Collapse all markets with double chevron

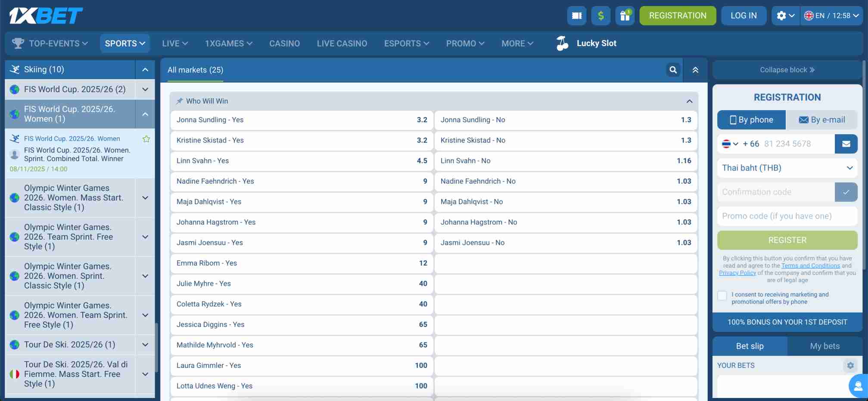click(x=695, y=70)
